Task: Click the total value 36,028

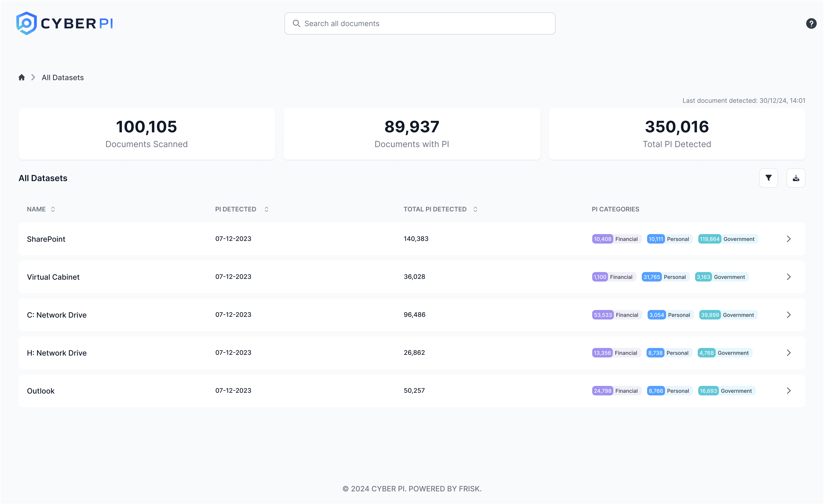Action: coord(414,277)
